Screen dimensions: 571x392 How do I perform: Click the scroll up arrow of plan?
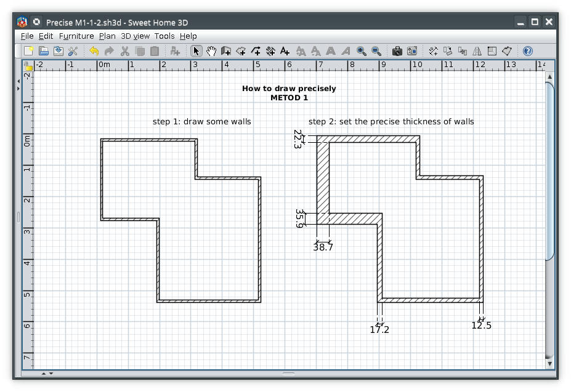tap(549, 76)
